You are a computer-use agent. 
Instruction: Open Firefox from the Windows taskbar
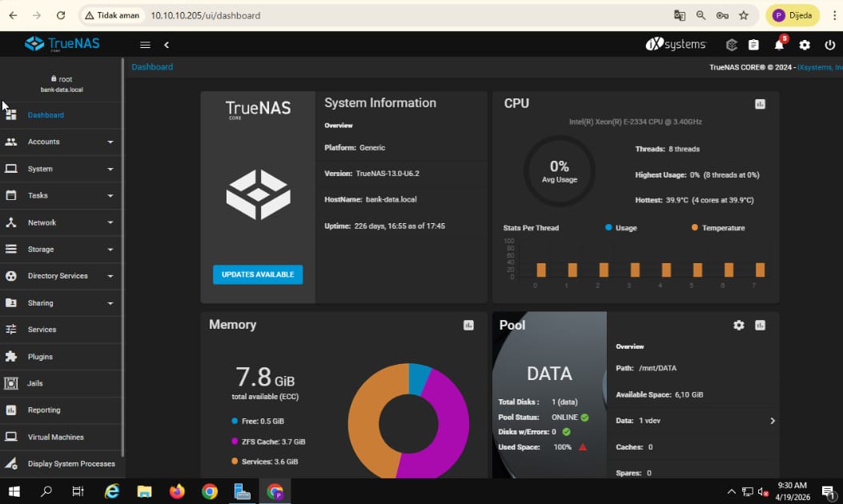177,492
